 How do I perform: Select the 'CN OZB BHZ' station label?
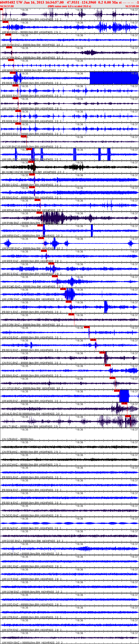point(10,439)
